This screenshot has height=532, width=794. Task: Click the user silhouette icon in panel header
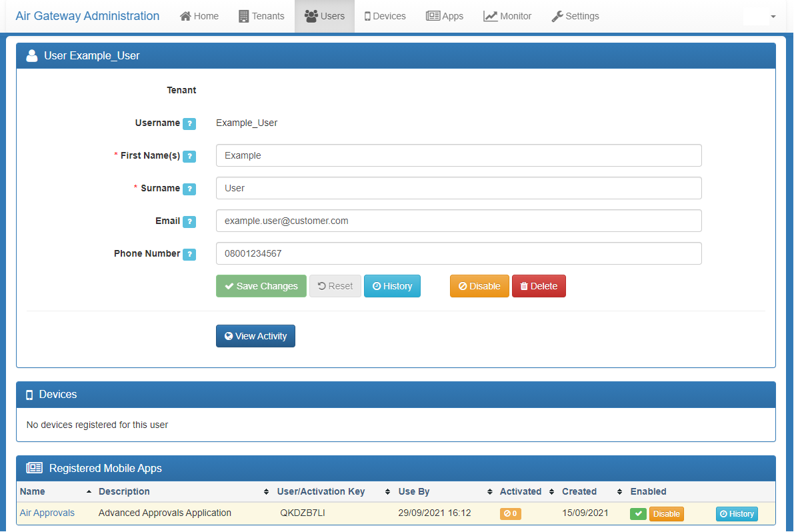pyautogui.click(x=32, y=56)
